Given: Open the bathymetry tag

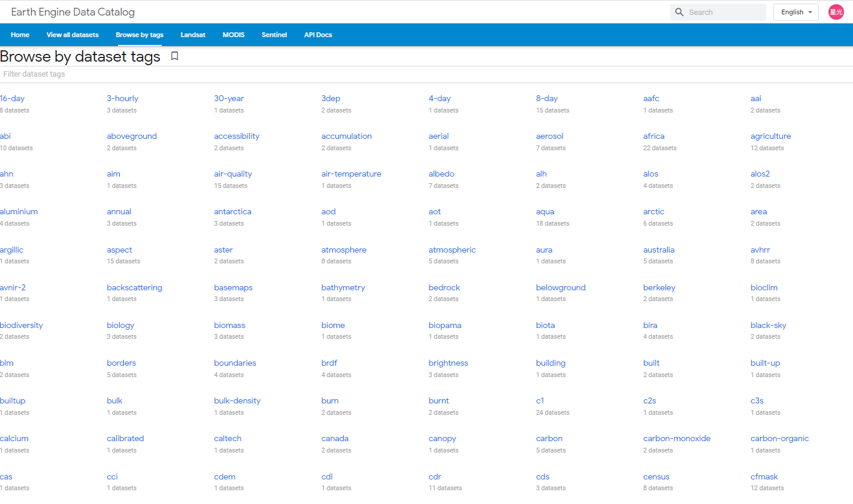Looking at the screenshot, I should pos(343,287).
